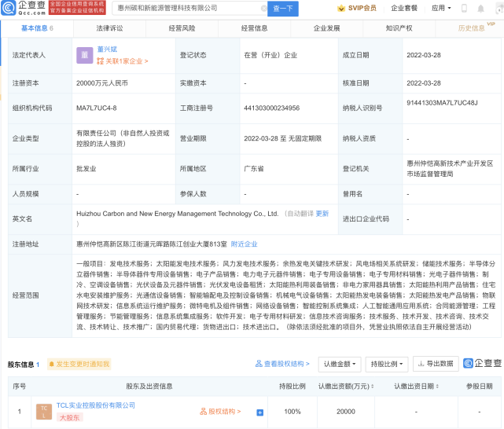504x429 pixels.
Task: Click the TCL shareholder logo thumbnail
Action: [x=44, y=412]
